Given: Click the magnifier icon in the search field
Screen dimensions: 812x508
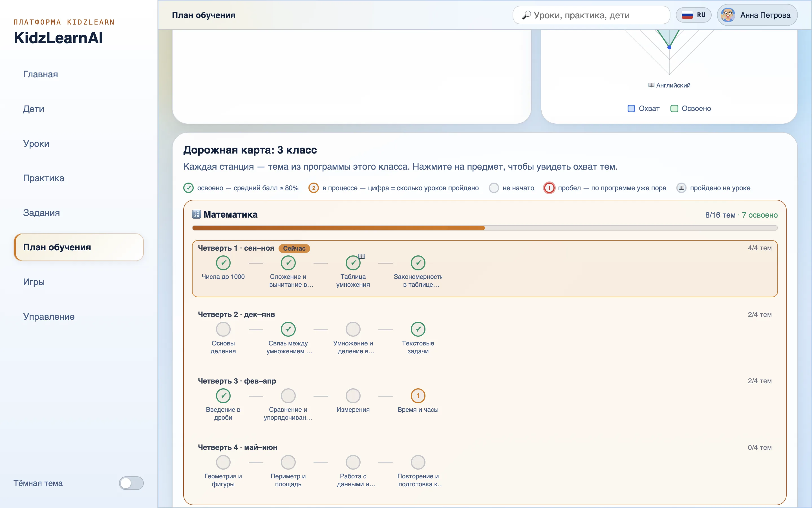Looking at the screenshot, I should [x=526, y=15].
